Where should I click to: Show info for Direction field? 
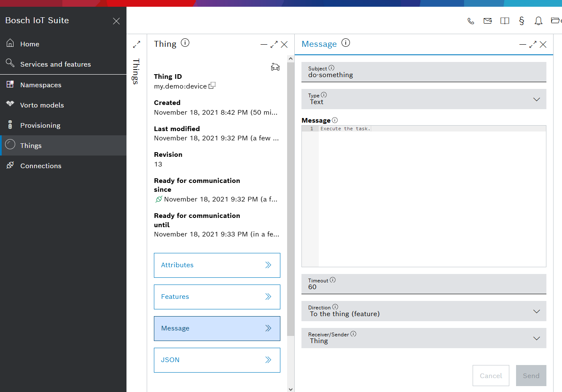pyautogui.click(x=335, y=307)
